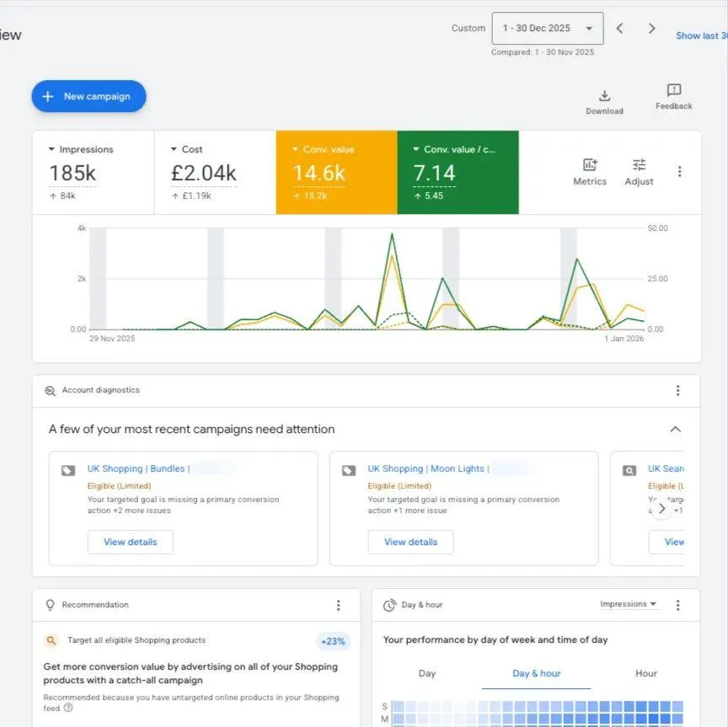Click the Show last 30 days link
Image resolution: width=728 pixels, height=727 pixels.
pyautogui.click(x=702, y=35)
